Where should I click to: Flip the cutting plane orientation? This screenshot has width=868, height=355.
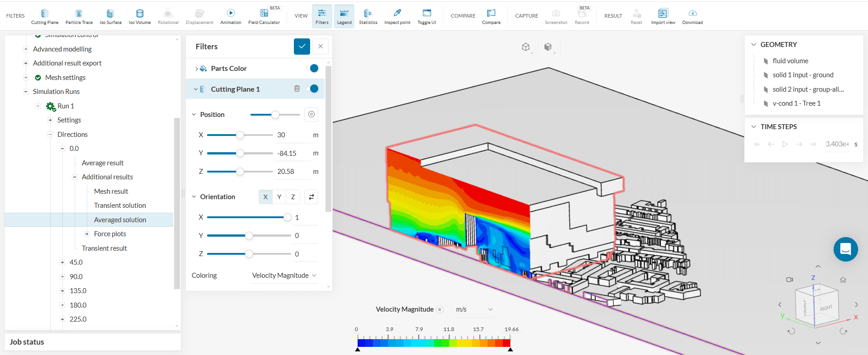(311, 197)
